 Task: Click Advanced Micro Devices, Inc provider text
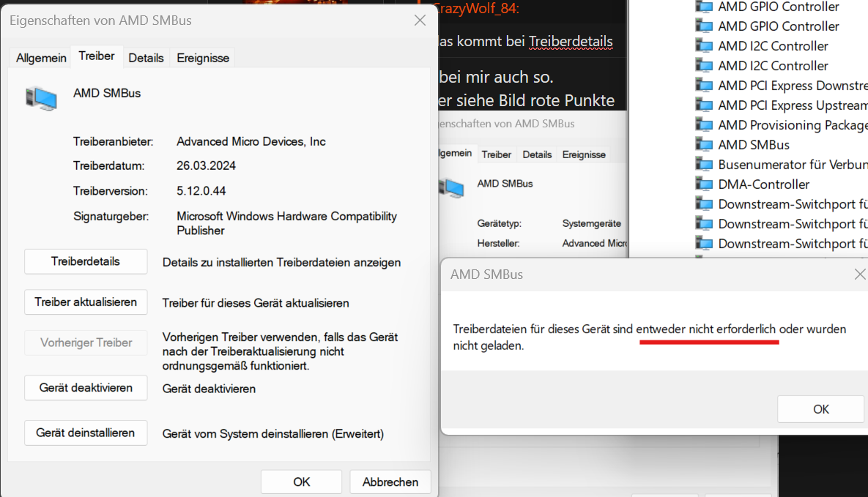click(x=251, y=141)
